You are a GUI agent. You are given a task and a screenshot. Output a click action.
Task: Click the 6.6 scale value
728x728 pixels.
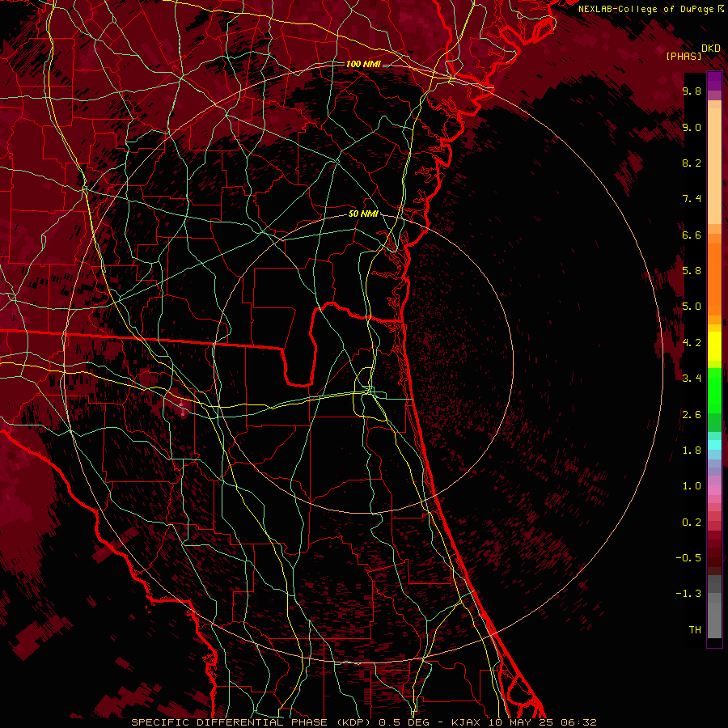point(692,235)
